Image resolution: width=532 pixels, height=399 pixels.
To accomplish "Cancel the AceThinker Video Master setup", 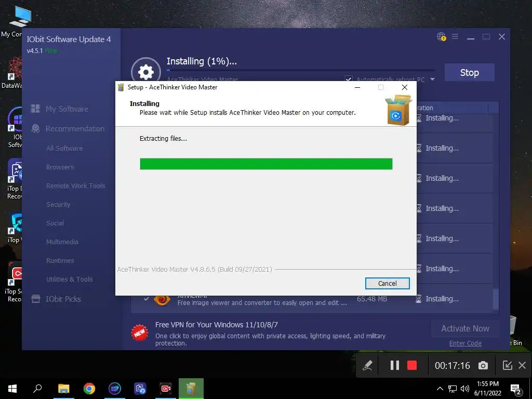I will 387,283.
